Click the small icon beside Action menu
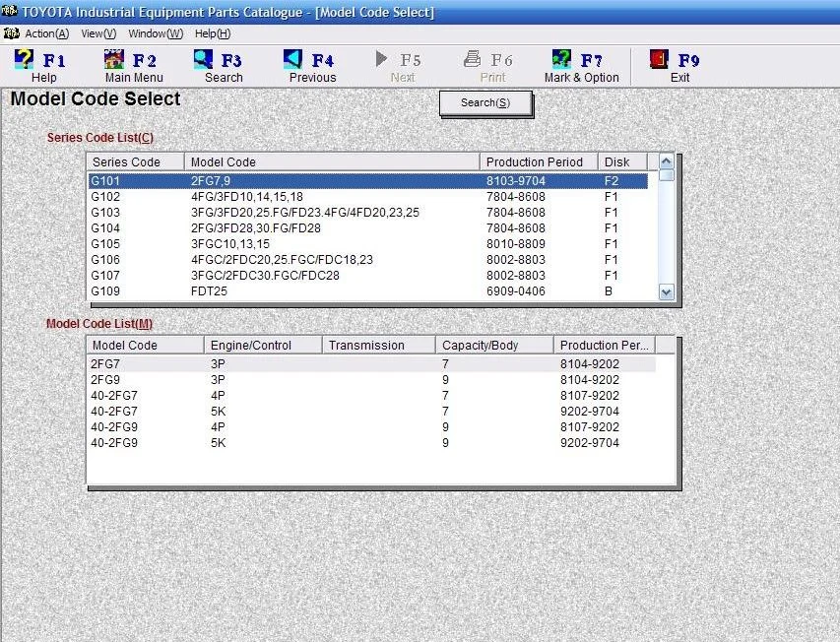The height and width of the screenshot is (642, 840). coord(11,33)
